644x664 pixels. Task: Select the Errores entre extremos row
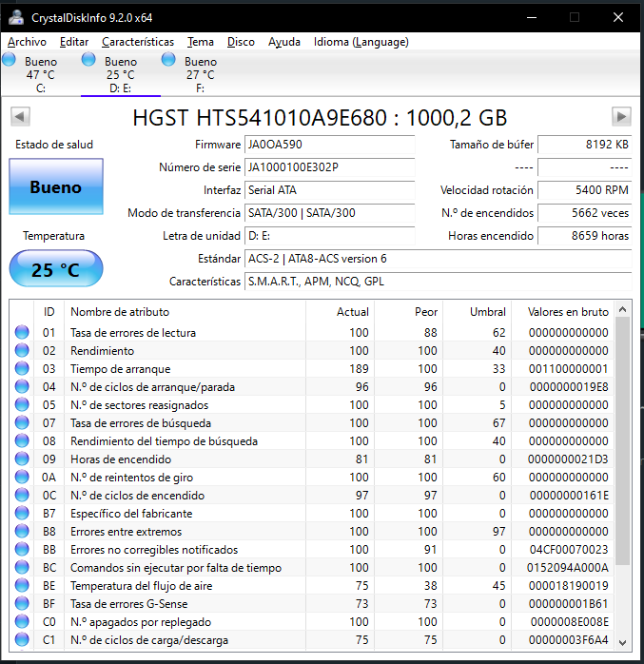pyautogui.click(x=312, y=531)
